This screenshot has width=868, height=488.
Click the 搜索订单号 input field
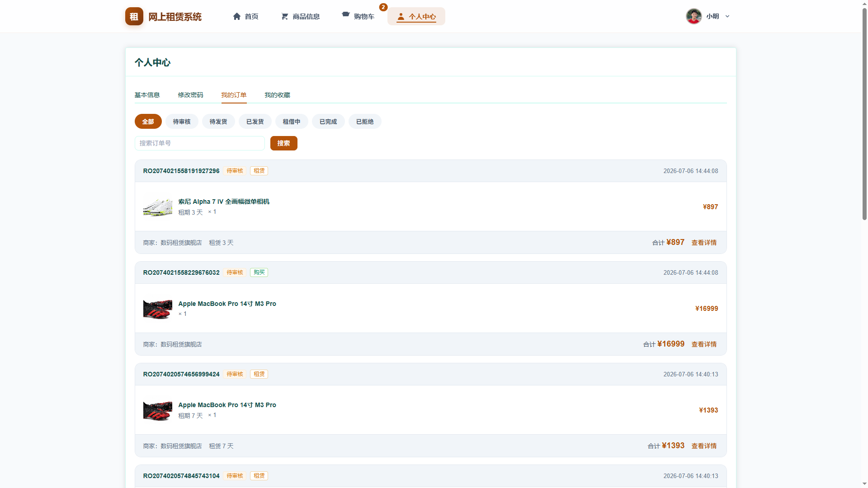tap(200, 143)
